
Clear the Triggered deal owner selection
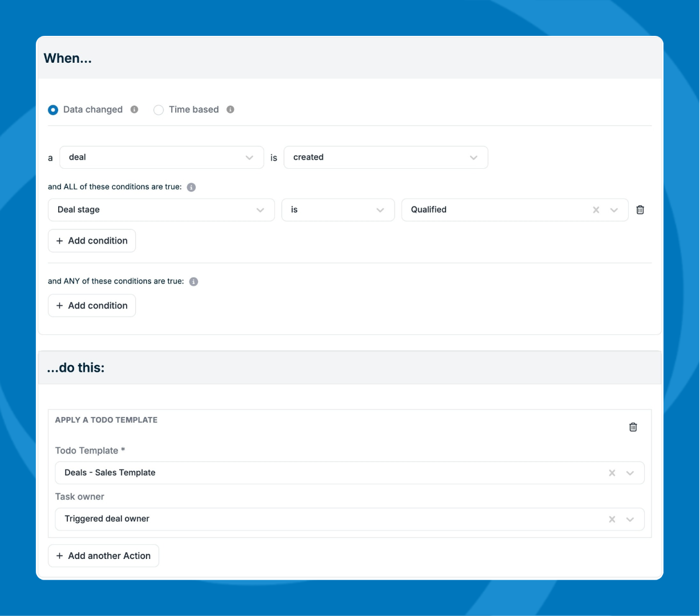coord(612,519)
